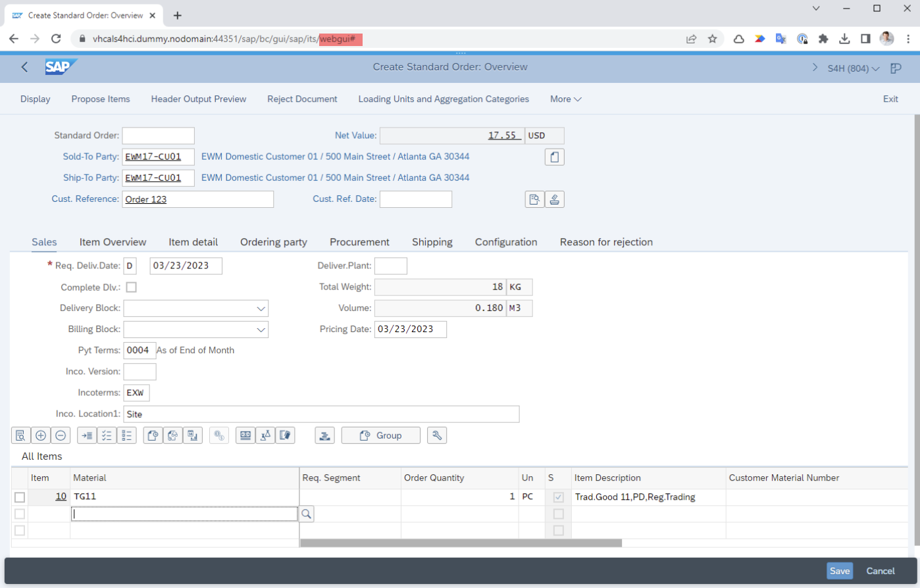Open the Item Overview tab
920x588 pixels.
pyautogui.click(x=112, y=241)
